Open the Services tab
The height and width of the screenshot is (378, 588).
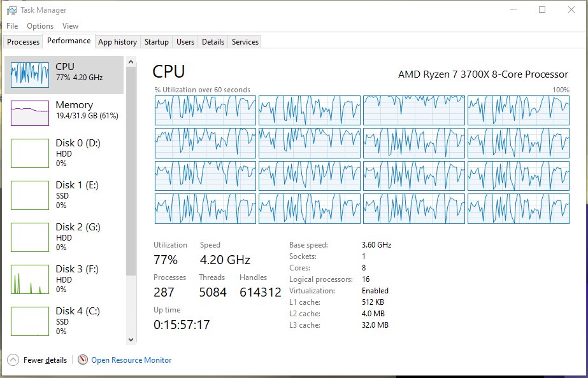[245, 41]
